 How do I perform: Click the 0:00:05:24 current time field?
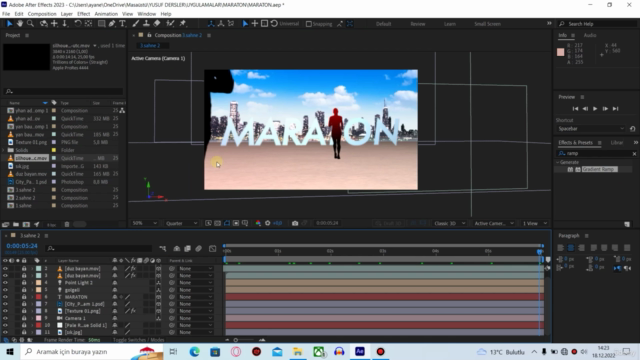[22, 246]
